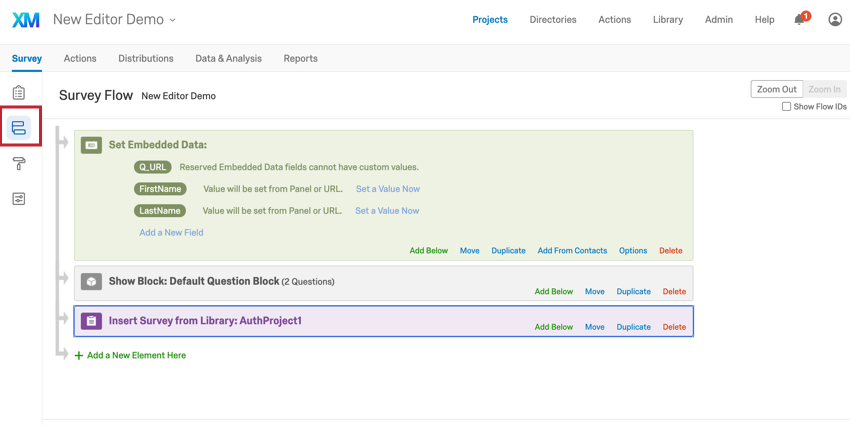Click Add a New Field link

coord(171,233)
